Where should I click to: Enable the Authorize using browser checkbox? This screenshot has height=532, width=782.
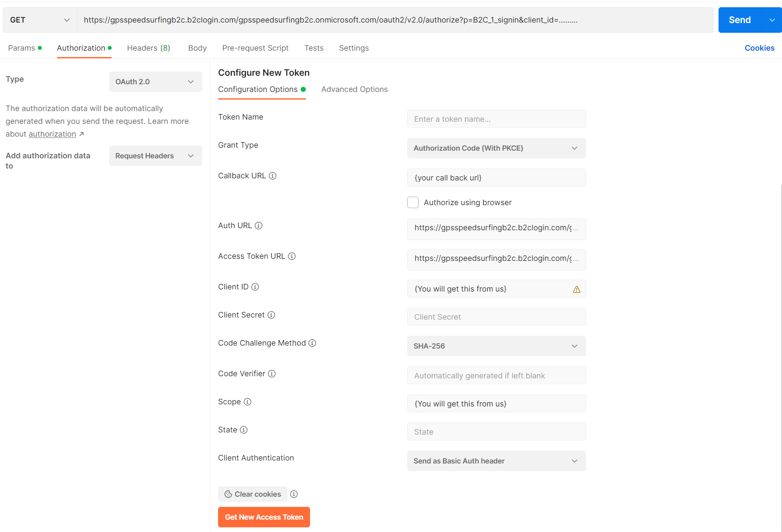[x=413, y=202]
